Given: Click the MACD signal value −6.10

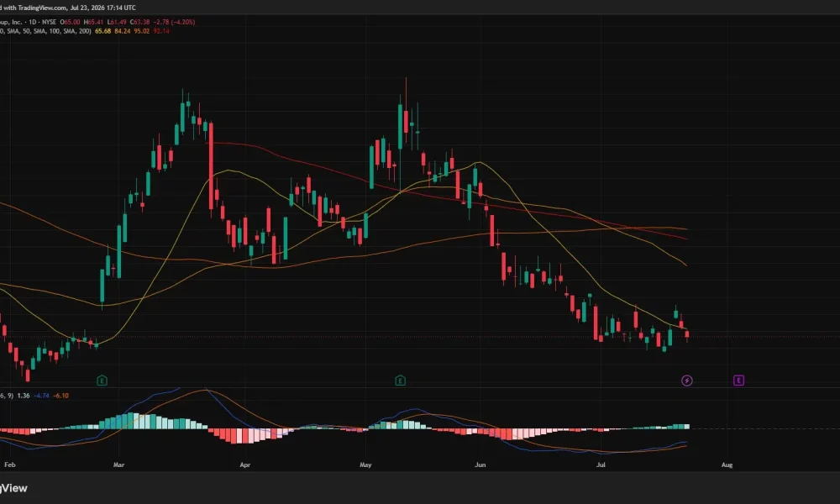Looking at the screenshot, I should click(x=61, y=396).
